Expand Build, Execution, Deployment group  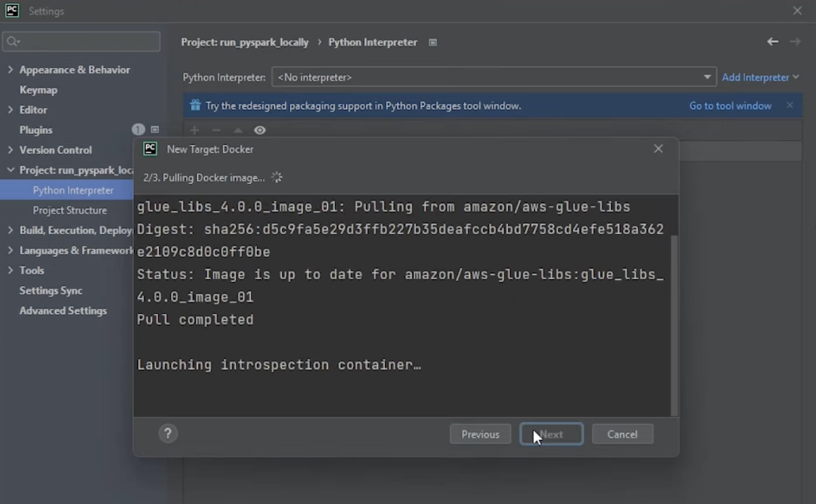tap(10, 230)
